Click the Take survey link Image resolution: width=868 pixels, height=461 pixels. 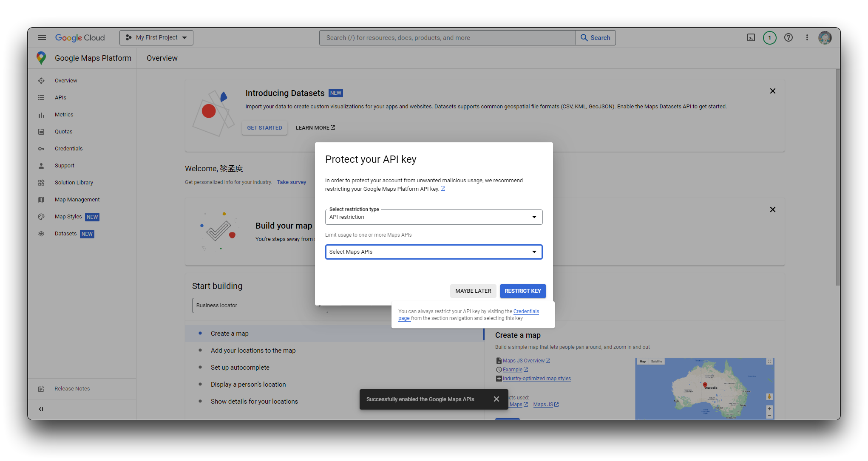(x=292, y=182)
